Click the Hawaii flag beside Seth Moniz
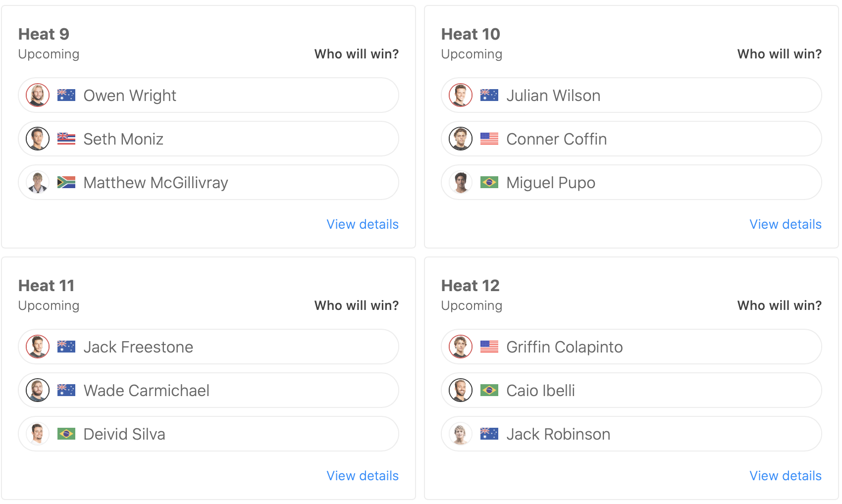This screenshot has width=842, height=504. 66,139
